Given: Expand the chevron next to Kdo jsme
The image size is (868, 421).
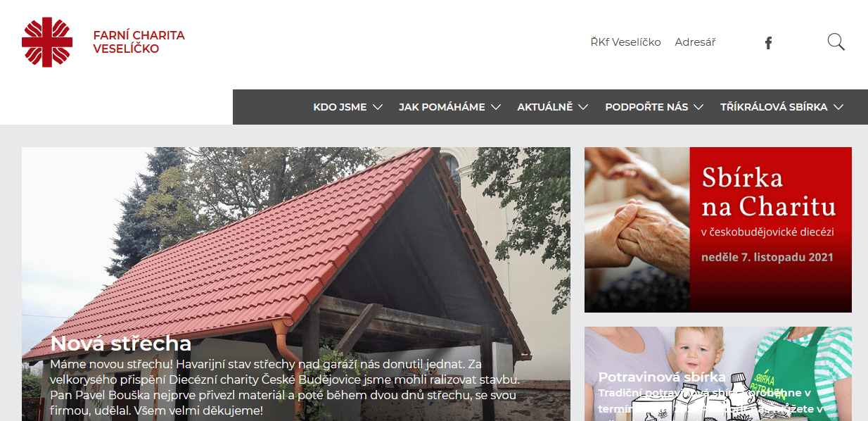Looking at the screenshot, I should [x=378, y=107].
